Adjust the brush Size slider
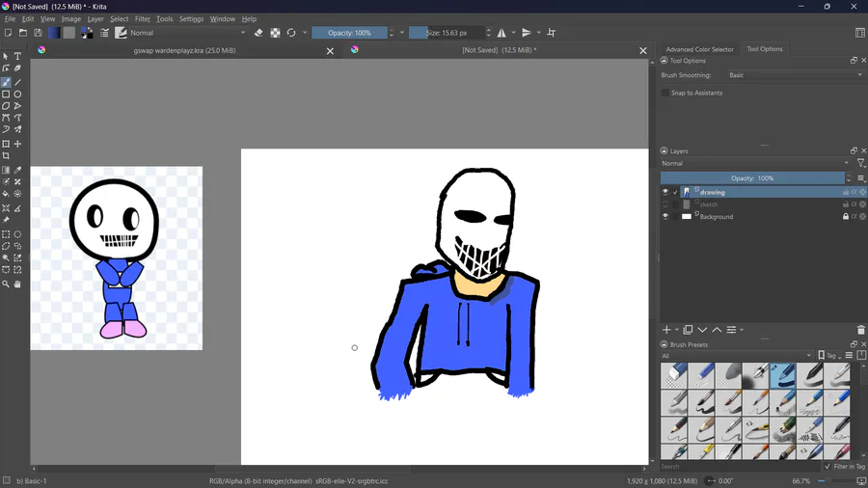 (x=447, y=33)
